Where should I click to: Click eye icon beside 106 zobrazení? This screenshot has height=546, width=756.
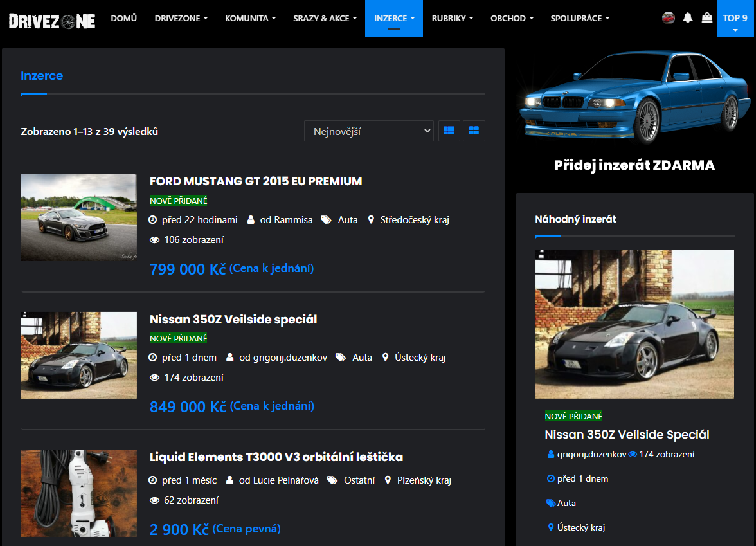pyautogui.click(x=154, y=240)
